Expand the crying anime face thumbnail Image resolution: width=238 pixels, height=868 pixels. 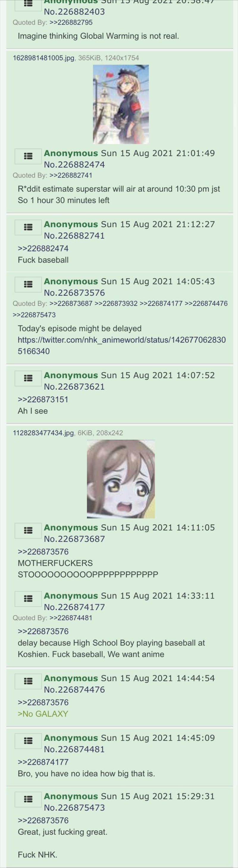coord(121,479)
